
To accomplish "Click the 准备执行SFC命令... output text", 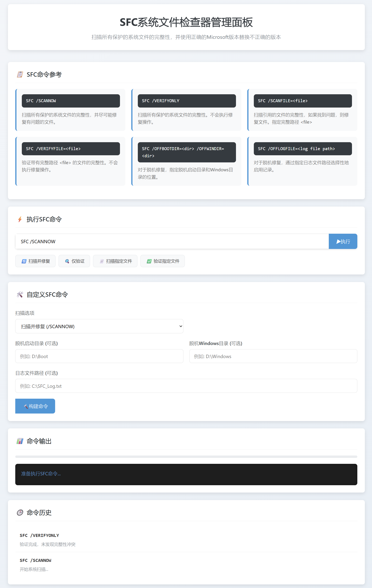I will pyautogui.click(x=41, y=474).
